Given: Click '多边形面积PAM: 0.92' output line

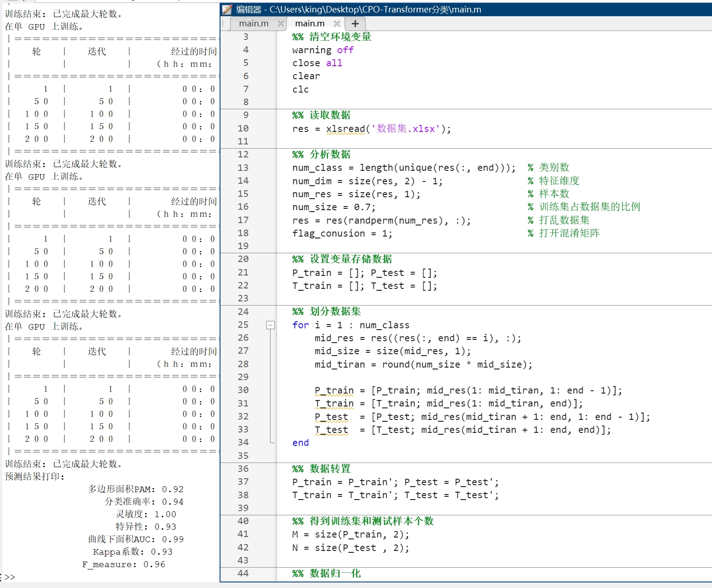Looking at the screenshot, I should click(x=136, y=489).
